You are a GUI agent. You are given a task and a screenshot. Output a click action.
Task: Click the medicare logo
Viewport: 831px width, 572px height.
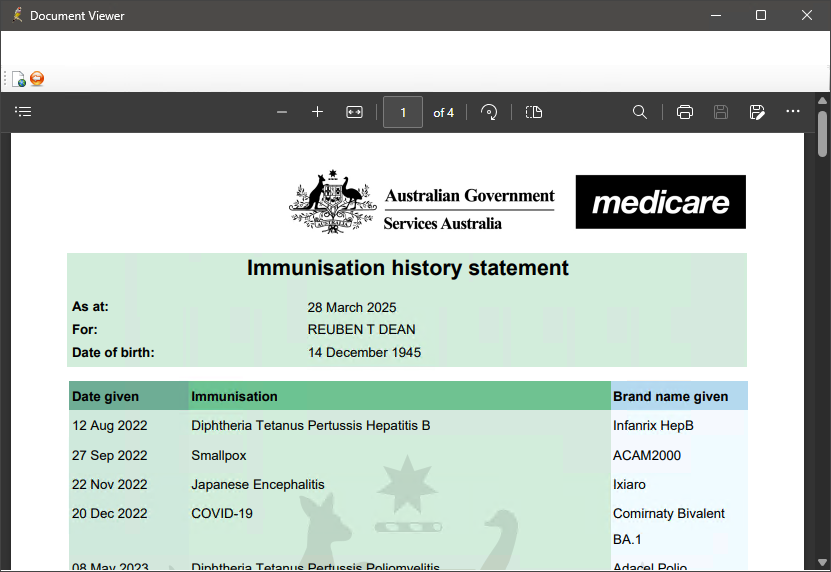(x=660, y=202)
